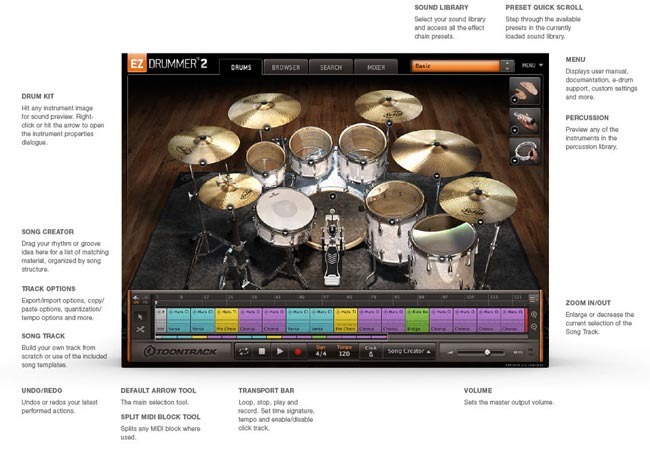
Task: Preview the tambourine percussion instrument
Action: click(525, 151)
